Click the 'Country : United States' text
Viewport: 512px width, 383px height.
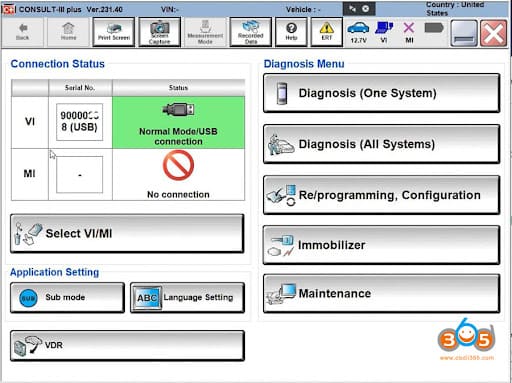coord(455,9)
